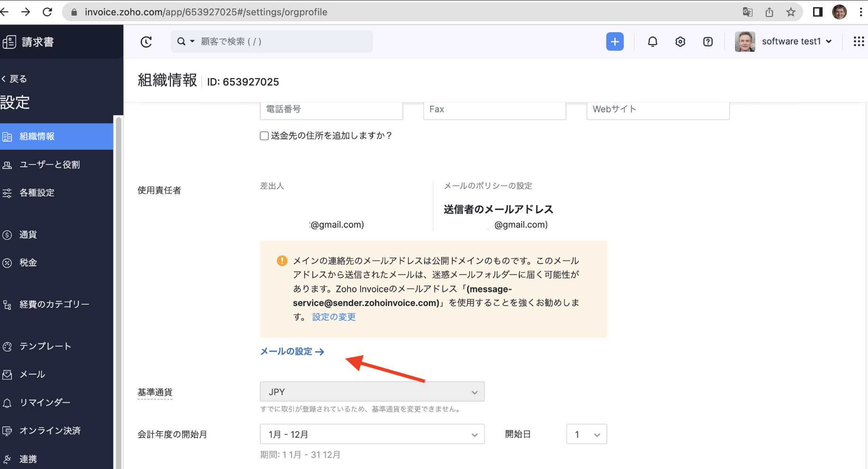
Task: Go to 税金 settings in sidebar
Action: (x=28, y=263)
